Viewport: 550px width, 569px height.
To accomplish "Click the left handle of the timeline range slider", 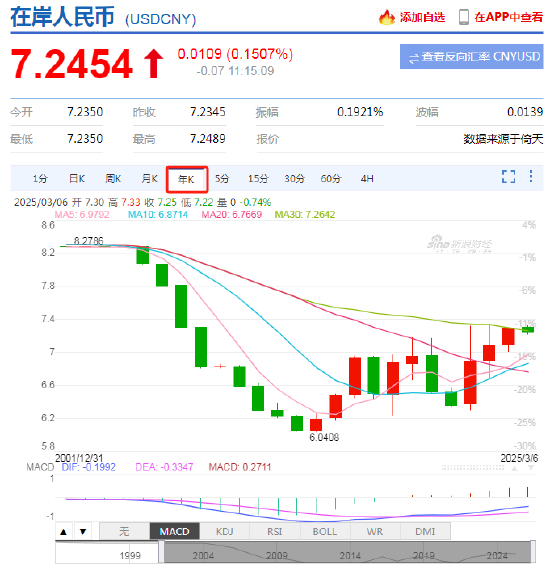I will coord(161,552).
